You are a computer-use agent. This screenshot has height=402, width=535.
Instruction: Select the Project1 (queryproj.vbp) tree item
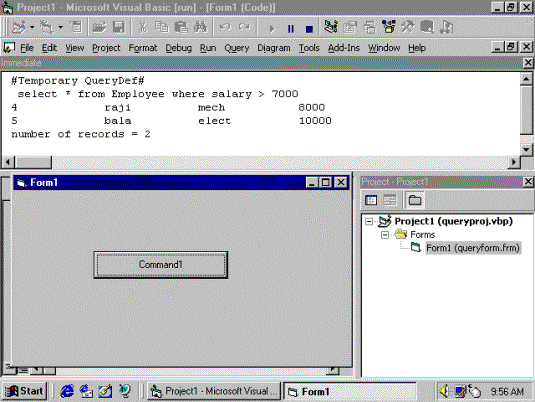coord(453,221)
